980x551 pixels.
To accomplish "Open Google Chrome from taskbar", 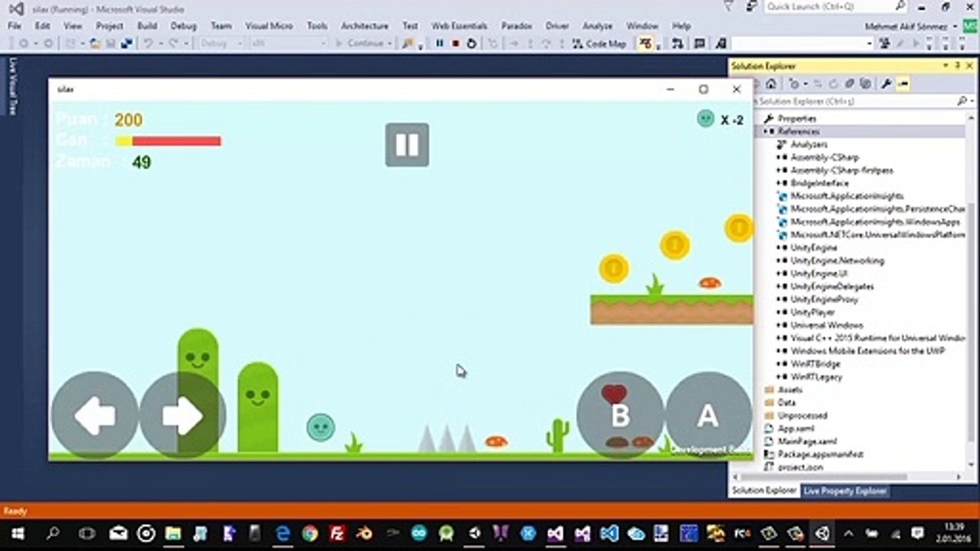I will [x=309, y=533].
